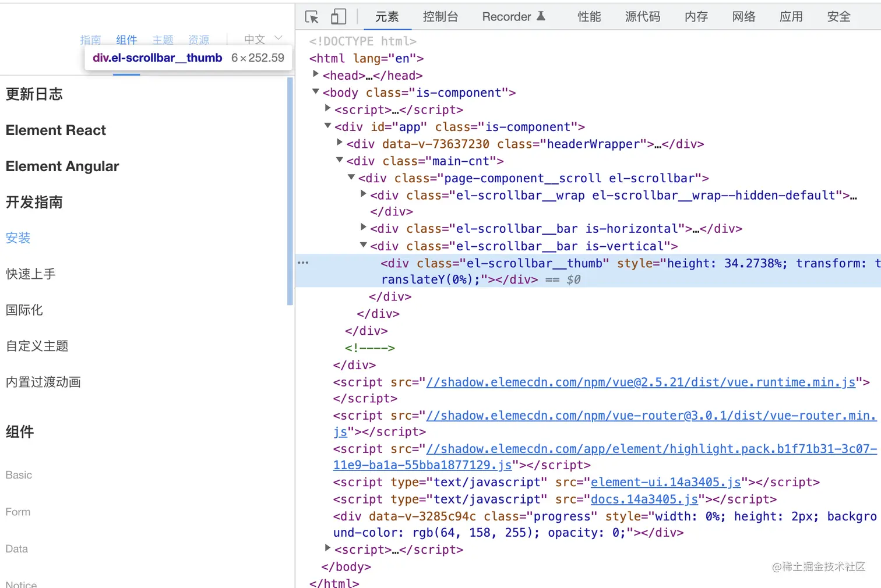
Task: Click the 开发指南 sidebar heading
Action: pos(34,203)
